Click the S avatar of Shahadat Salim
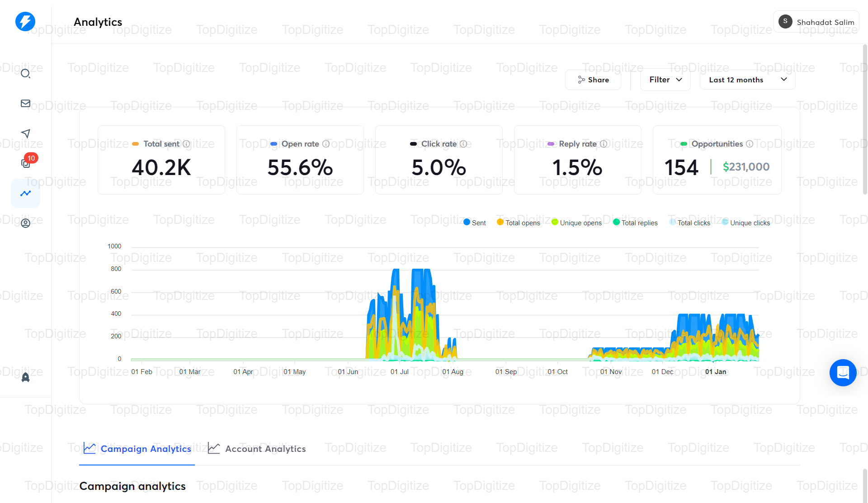This screenshot has height=503, width=868. (785, 21)
